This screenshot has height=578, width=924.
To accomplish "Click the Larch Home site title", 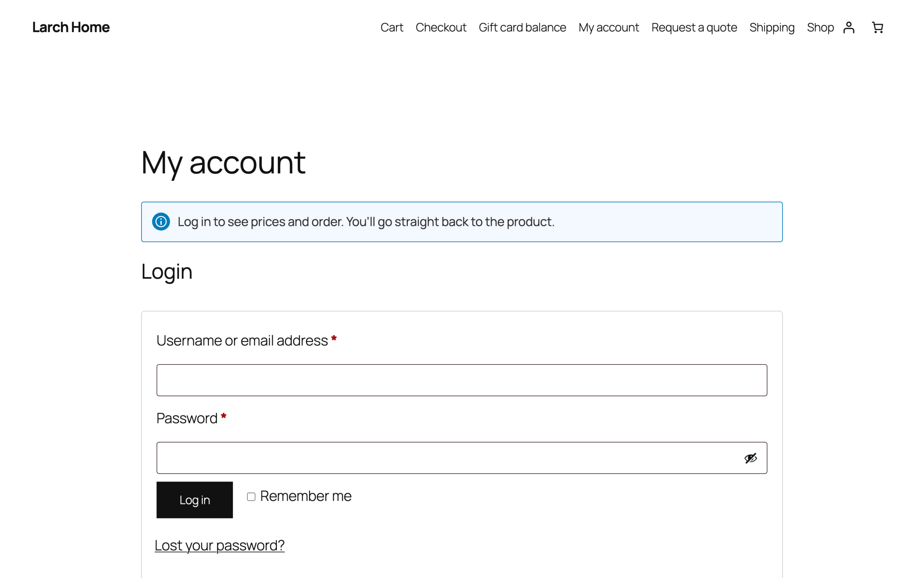I will point(71,27).
